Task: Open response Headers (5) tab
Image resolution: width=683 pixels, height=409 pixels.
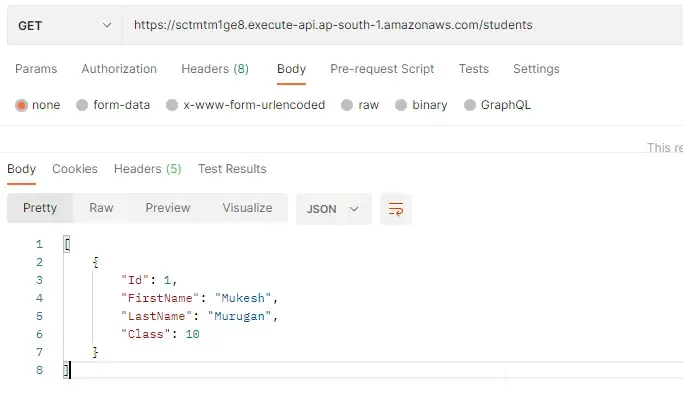Action: coord(148,169)
